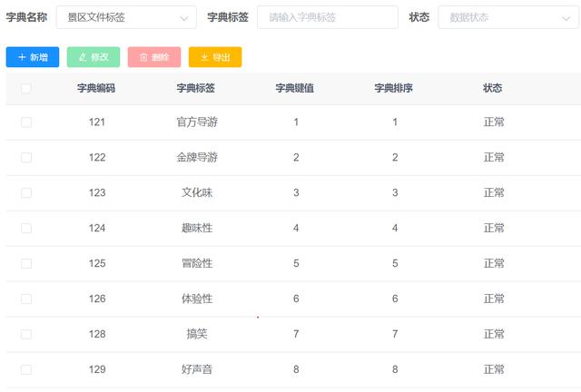Click the 体验性 label cell

click(x=197, y=299)
